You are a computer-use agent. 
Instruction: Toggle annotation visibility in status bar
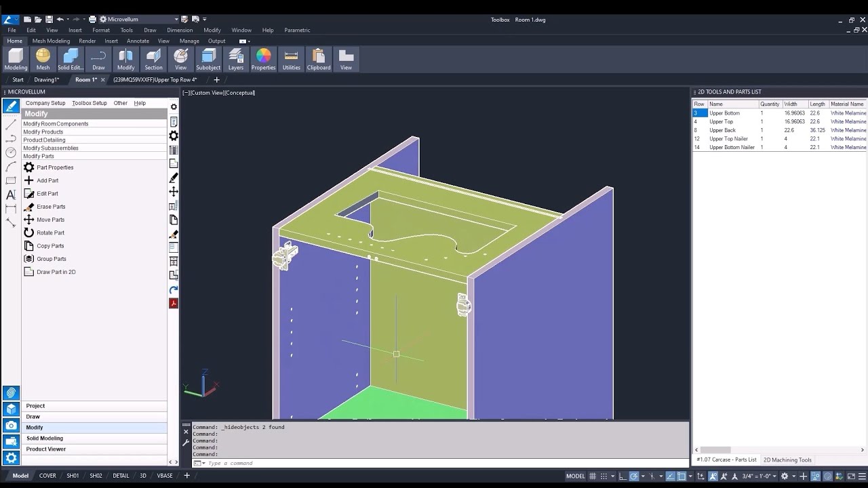[712, 476]
